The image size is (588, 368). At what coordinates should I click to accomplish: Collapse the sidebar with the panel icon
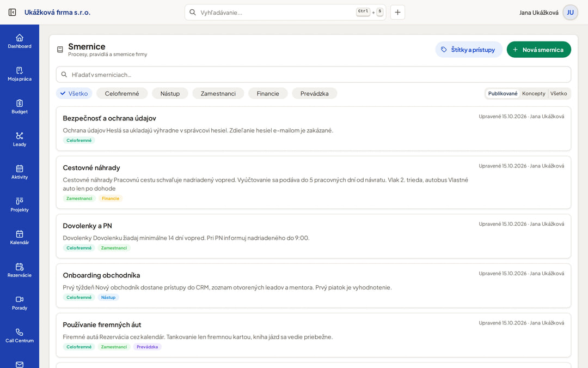(12, 13)
